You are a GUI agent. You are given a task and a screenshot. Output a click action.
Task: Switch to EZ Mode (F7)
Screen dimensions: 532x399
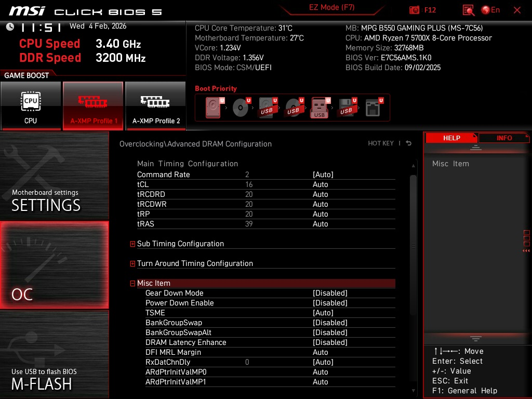332,7
